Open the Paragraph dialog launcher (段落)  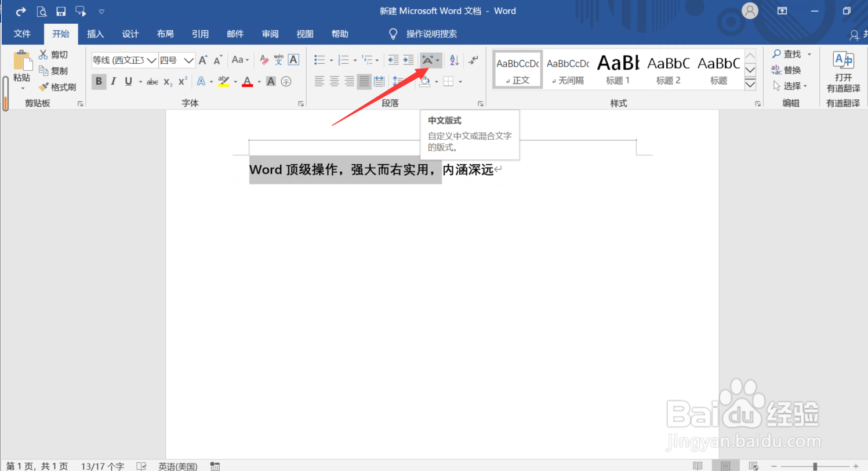(x=481, y=104)
